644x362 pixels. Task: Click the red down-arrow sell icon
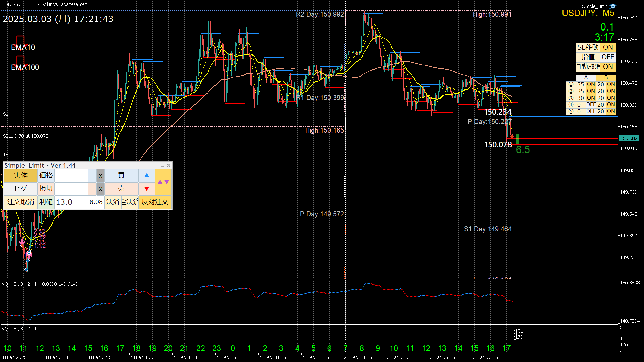[x=147, y=189]
